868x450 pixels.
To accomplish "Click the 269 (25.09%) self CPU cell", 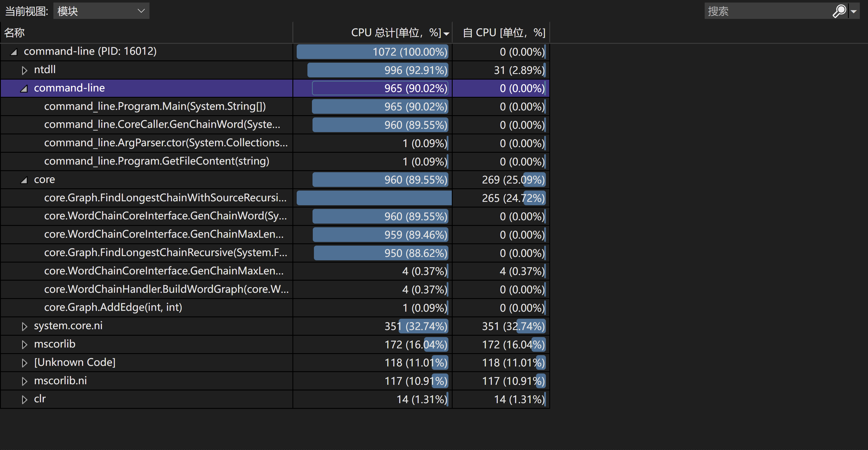I will 501,180.
